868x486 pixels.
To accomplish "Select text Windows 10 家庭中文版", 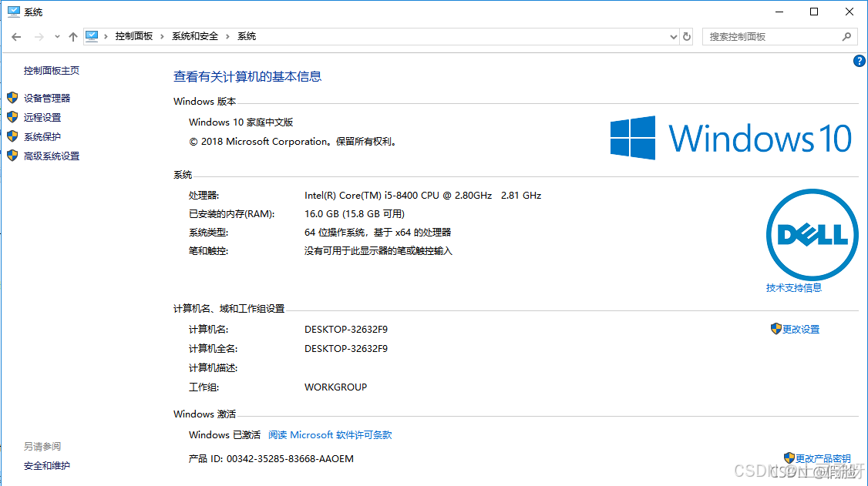I will pos(241,122).
